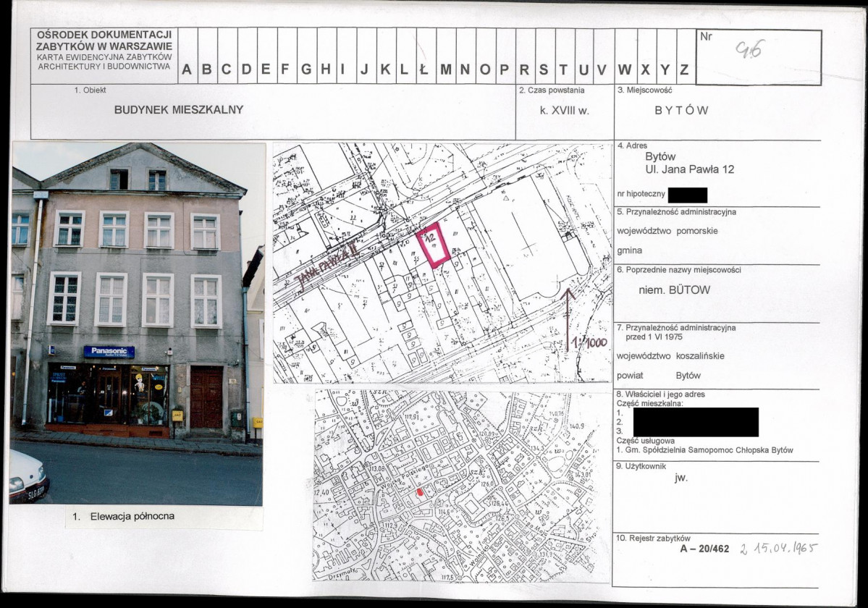Click the building facade photograph
Screen dimensions: 868x608
click(x=137, y=323)
